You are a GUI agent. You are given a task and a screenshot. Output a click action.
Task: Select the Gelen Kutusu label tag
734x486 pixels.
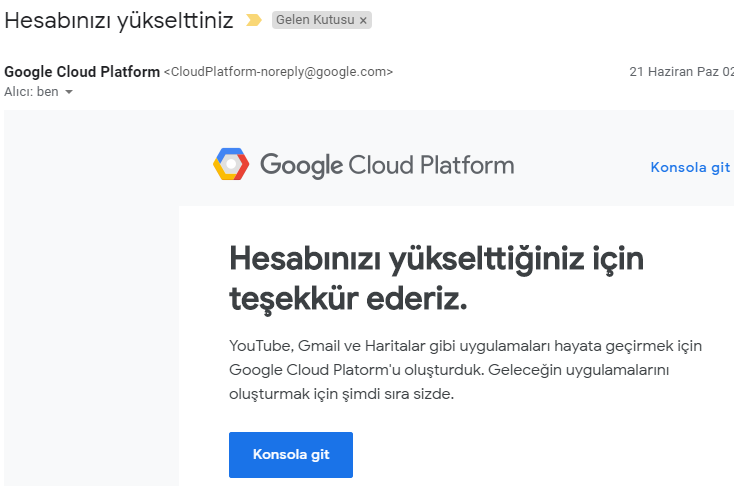point(315,20)
